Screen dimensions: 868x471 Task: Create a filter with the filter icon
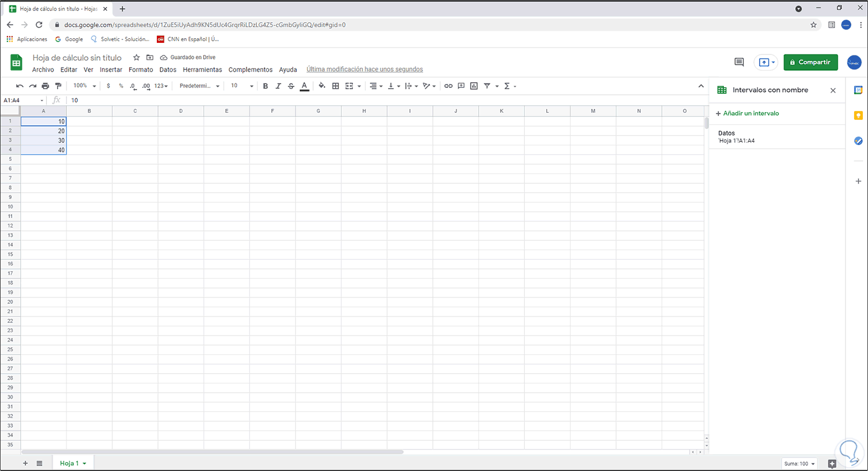(x=487, y=86)
